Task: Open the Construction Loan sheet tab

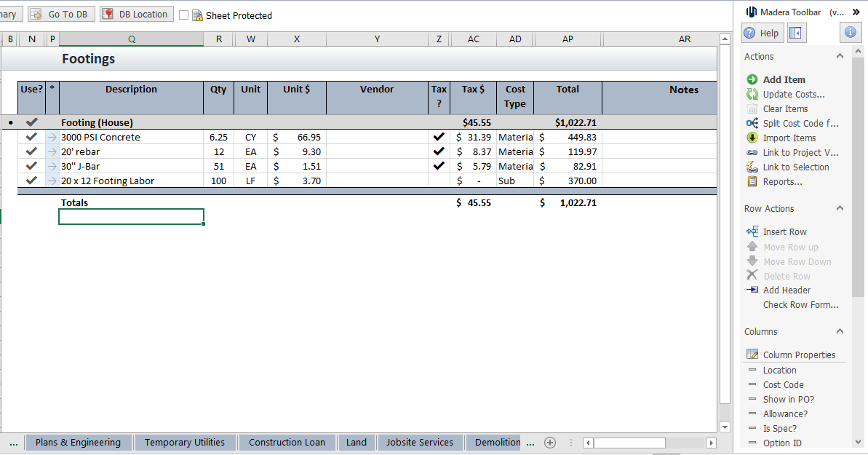Action: tap(287, 442)
